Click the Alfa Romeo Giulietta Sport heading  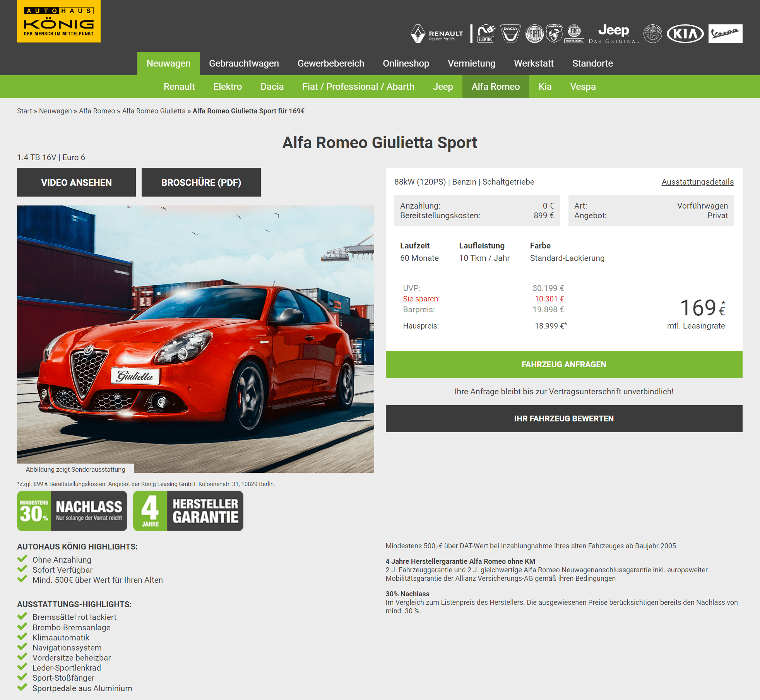(380, 143)
